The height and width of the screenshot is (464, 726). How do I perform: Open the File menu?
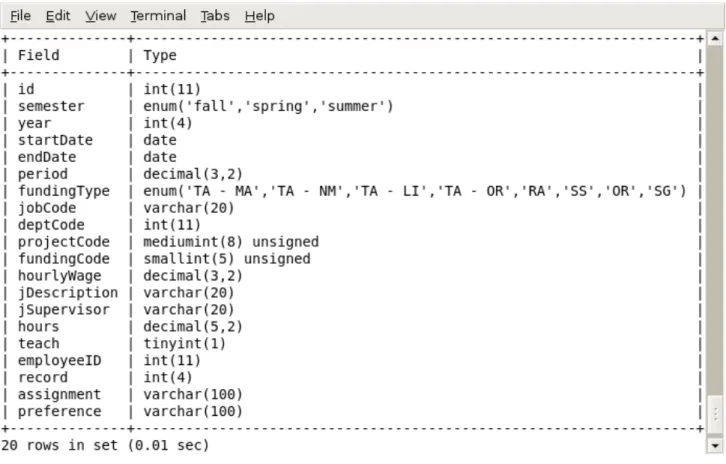tap(20, 16)
